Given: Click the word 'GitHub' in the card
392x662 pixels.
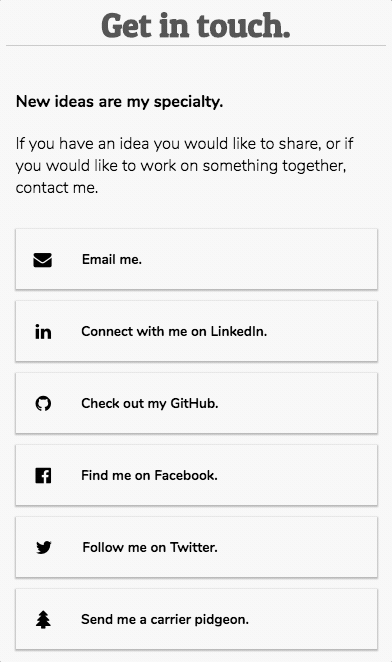Looking at the screenshot, I should pos(194,403).
